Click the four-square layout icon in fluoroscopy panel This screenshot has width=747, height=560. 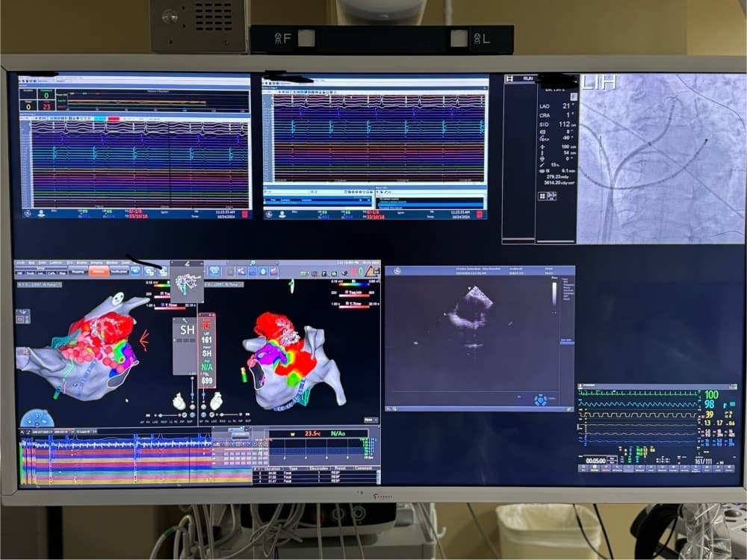[542, 196]
